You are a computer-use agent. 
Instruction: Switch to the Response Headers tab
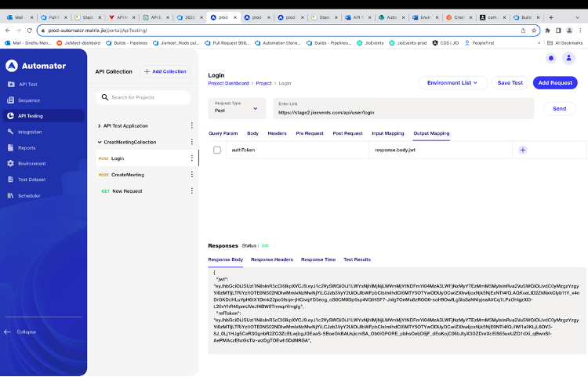[x=272, y=259]
